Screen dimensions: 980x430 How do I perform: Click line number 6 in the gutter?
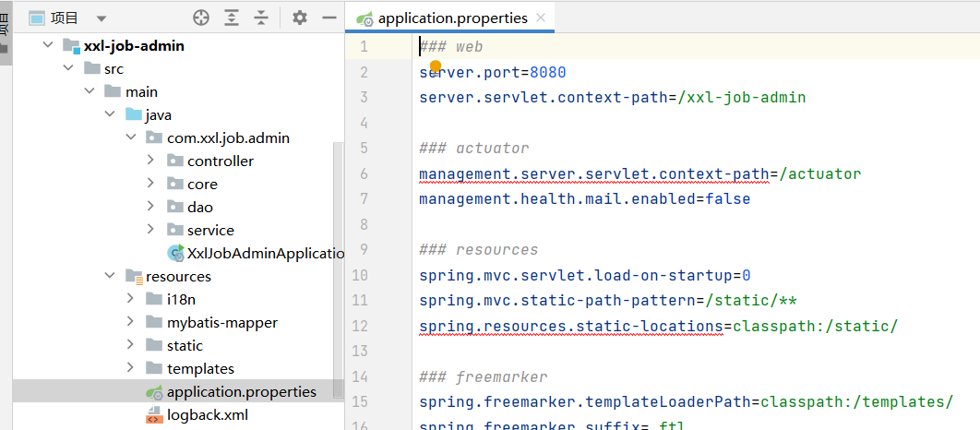pyautogui.click(x=365, y=173)
